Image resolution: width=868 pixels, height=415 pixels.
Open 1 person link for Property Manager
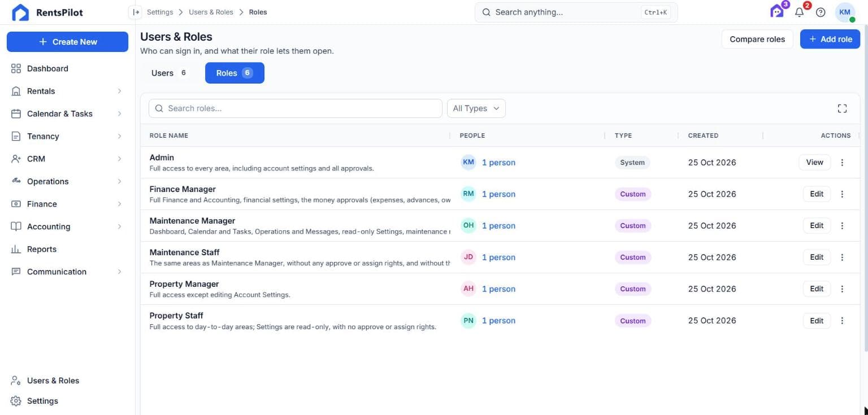click(x=498, y=289)
